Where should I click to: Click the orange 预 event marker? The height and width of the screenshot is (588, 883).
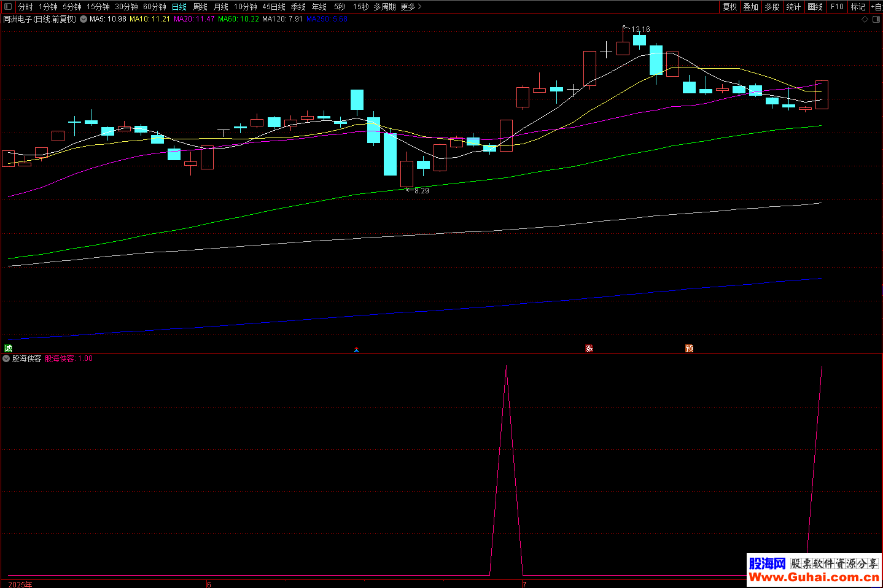click(x=689, y=348)
